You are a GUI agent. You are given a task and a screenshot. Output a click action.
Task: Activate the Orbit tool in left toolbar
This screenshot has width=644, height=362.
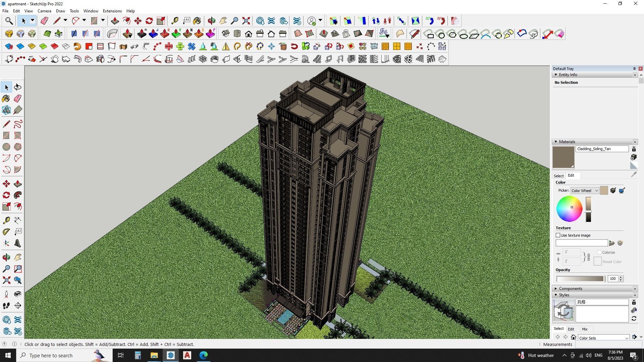(x=6, y=257)
